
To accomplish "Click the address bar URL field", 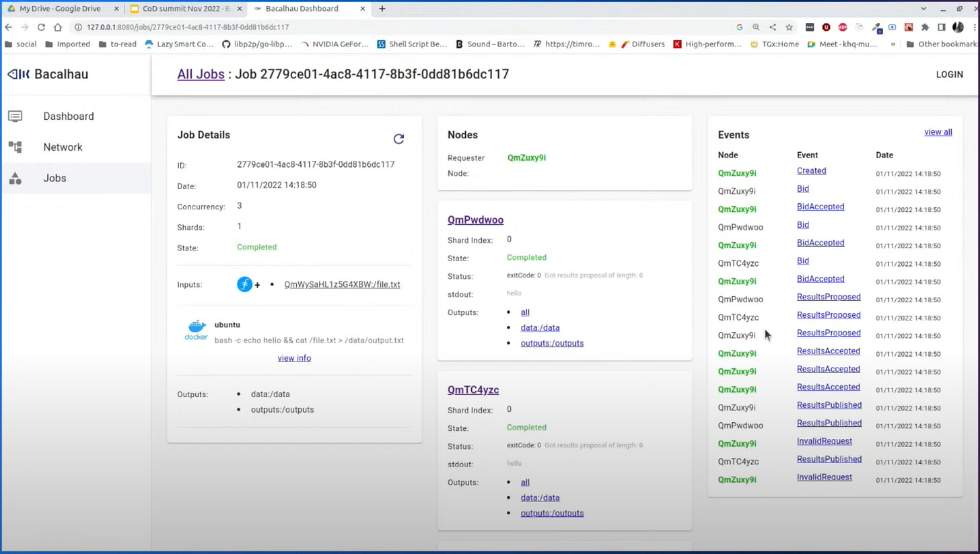I will 404,27.
